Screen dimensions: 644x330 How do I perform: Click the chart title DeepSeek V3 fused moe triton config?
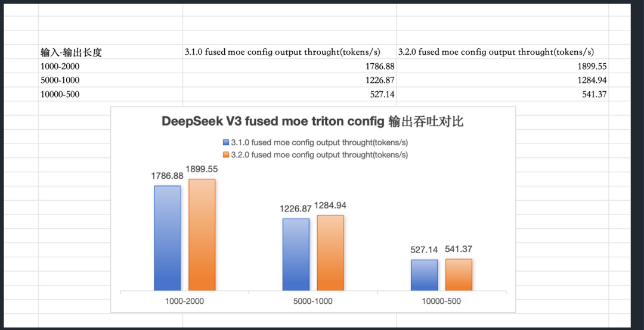coord(312,122)
